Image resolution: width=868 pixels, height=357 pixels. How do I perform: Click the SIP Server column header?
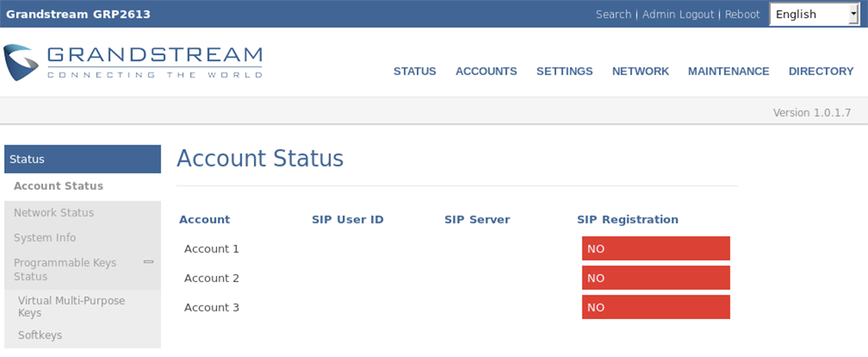click(x=477, y=220)
